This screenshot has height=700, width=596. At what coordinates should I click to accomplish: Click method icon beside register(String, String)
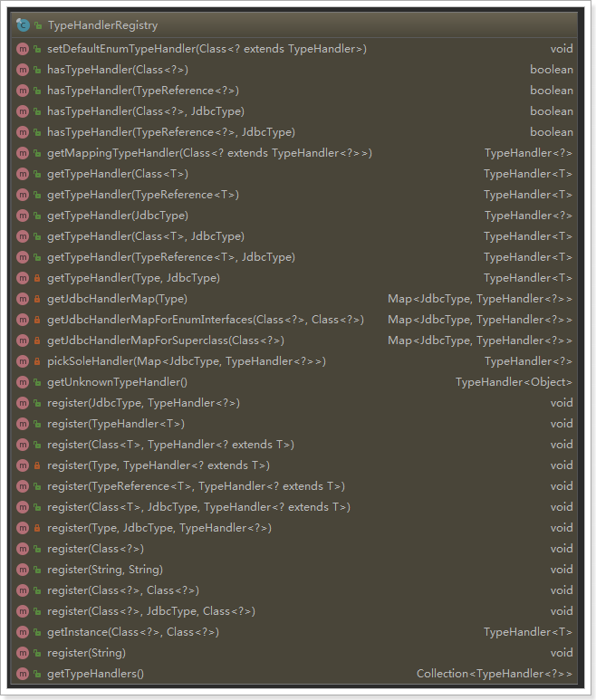coord(23,570)
